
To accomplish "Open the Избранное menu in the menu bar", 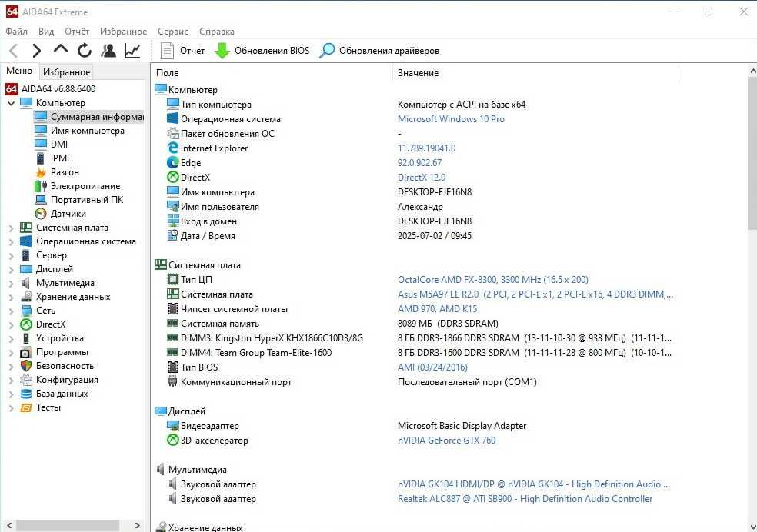I will pos(123,32).
